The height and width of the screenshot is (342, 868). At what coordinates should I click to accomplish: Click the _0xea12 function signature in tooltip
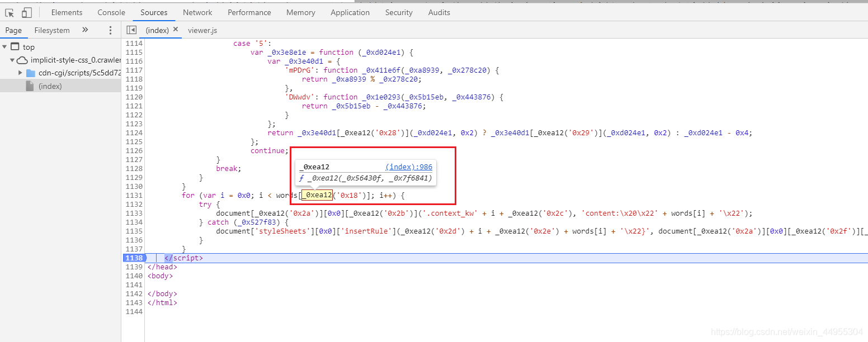point(366,178)
